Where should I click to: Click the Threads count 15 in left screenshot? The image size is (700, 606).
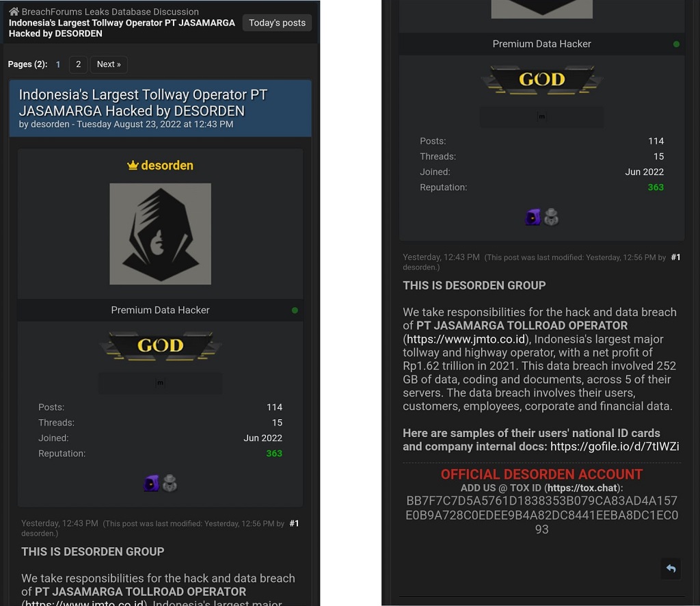(278, 423)
